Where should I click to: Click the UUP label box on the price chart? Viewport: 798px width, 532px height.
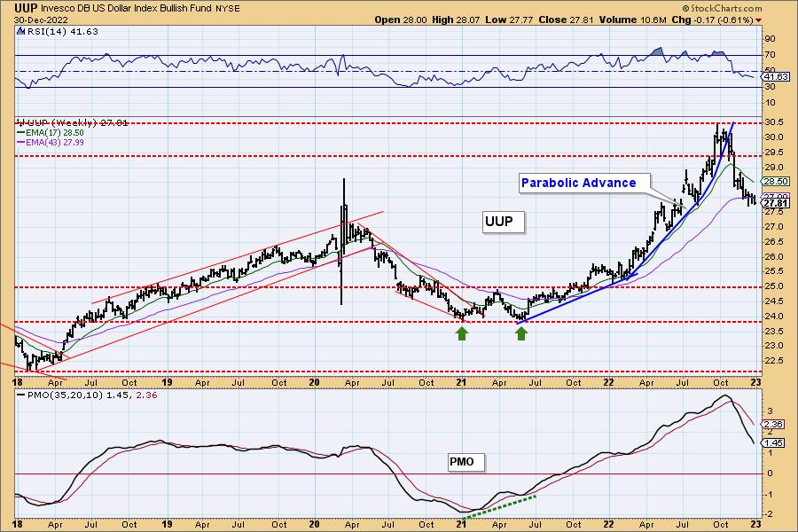coord(503,222)
